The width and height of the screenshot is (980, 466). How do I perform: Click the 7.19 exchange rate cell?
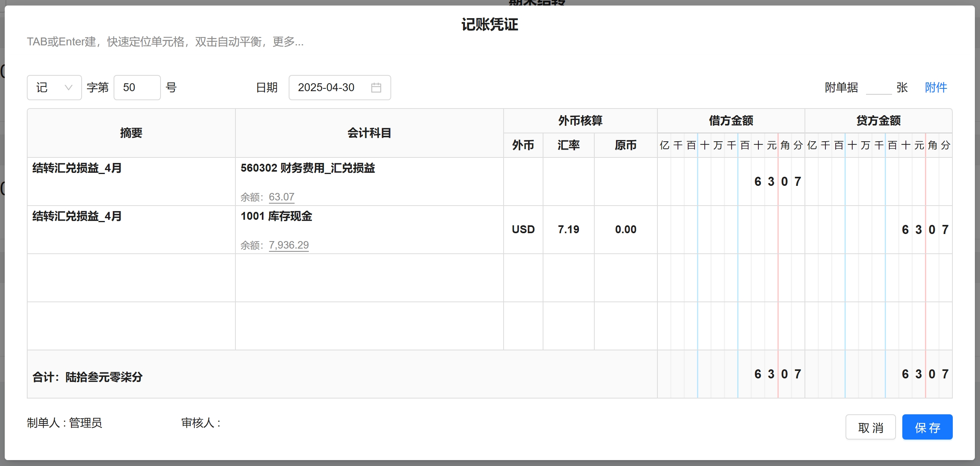[568, 230]
